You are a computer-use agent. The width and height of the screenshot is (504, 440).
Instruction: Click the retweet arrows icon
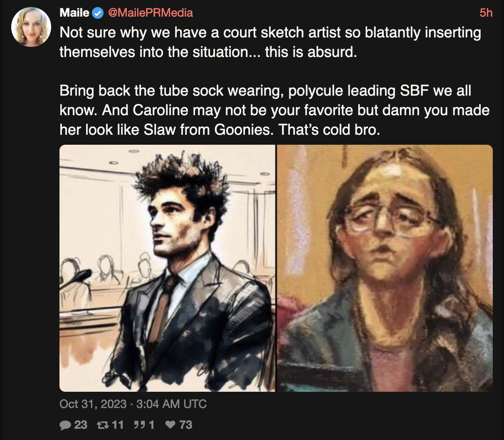101,425
